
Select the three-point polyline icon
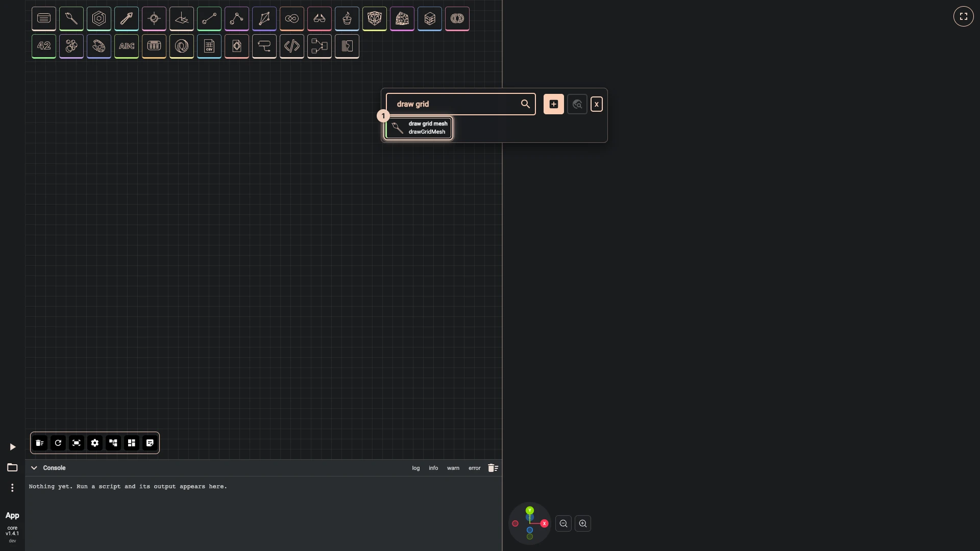coord(237,19)
